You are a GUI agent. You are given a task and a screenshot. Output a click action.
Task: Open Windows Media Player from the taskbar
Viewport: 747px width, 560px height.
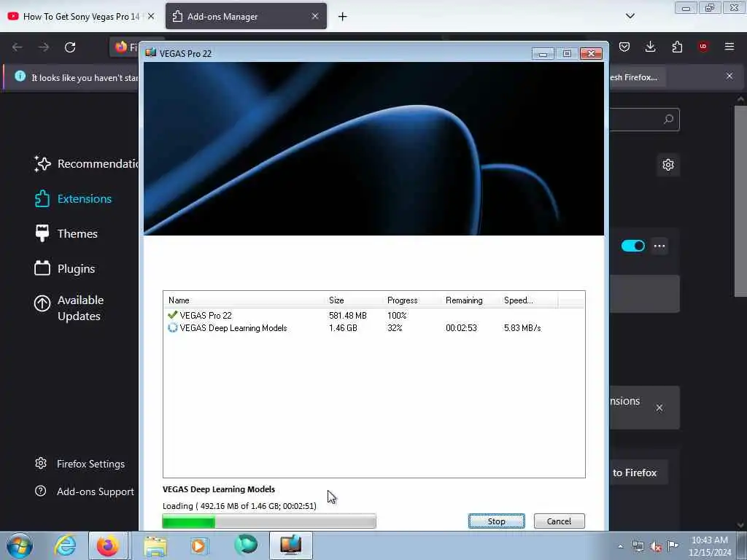(x=200, y=545)
